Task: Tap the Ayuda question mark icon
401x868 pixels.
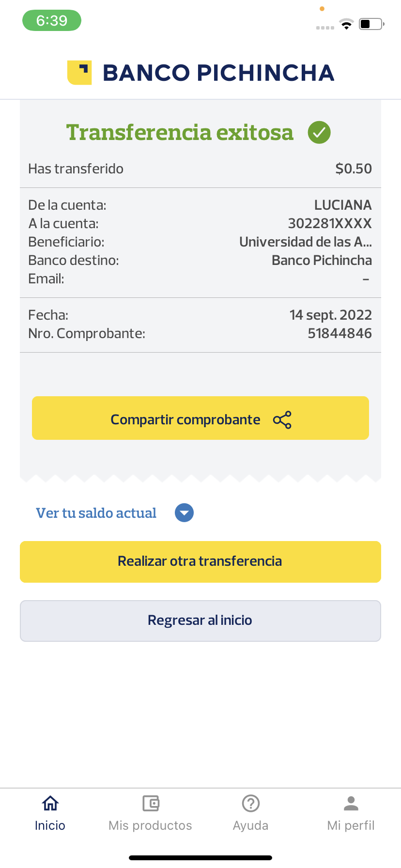Action: pyautogui.click(x=251, y=804)
